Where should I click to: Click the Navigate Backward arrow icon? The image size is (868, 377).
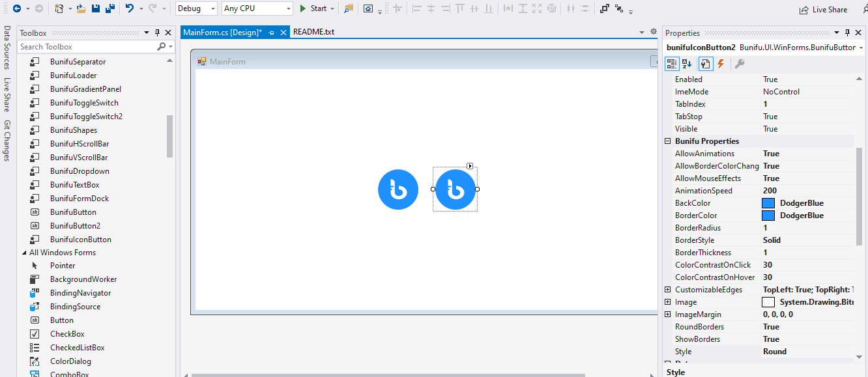pyautogui.click(x=16, y=9)
